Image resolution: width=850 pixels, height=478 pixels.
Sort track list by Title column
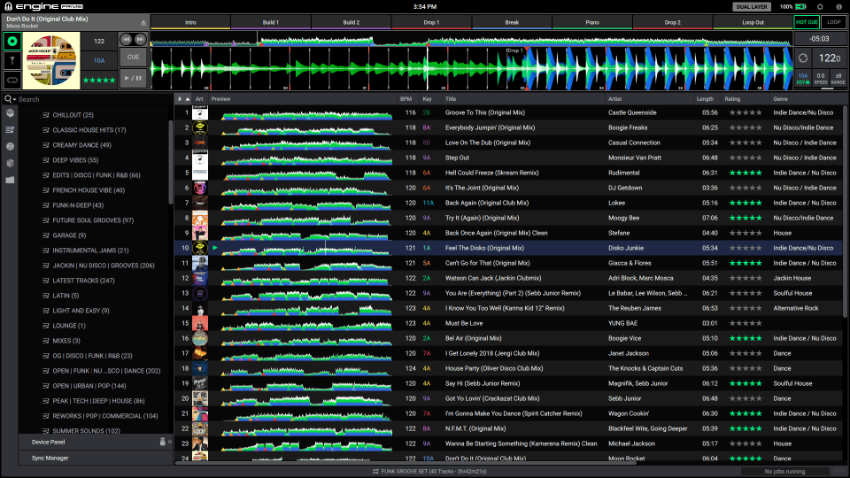pos(450,99)
